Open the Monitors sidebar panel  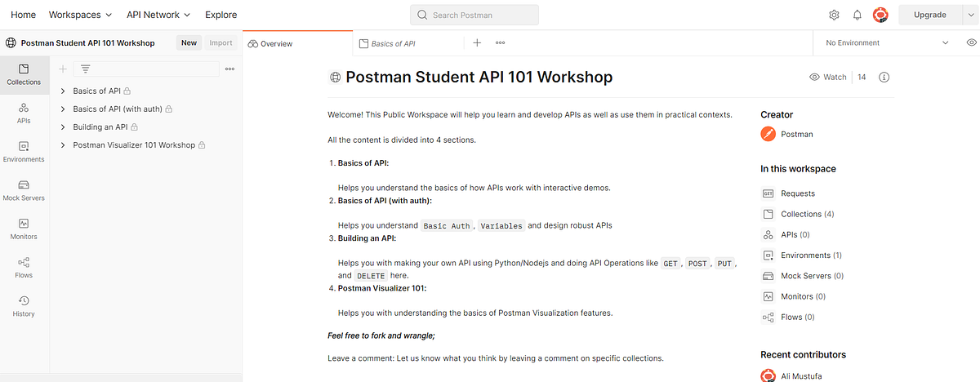point(24,229)
